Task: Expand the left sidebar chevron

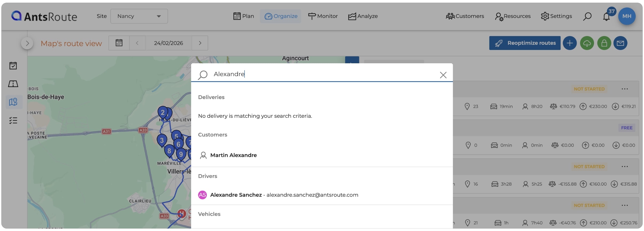Action: pos(27,43)
